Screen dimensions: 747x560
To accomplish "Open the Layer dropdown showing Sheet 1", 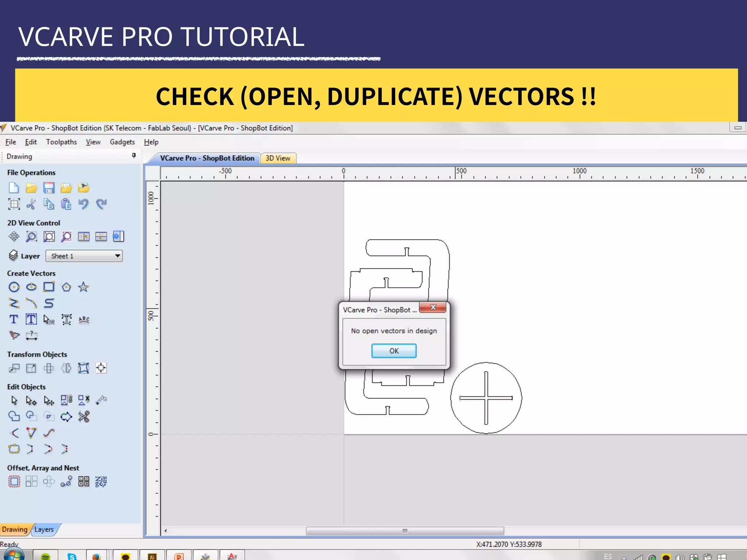I will tap(84, 256).
